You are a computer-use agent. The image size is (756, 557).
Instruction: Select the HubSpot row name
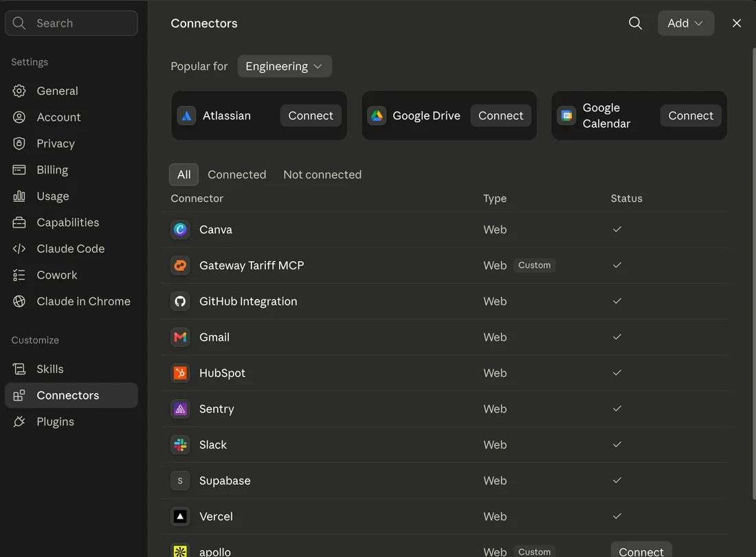coord(222,373)
